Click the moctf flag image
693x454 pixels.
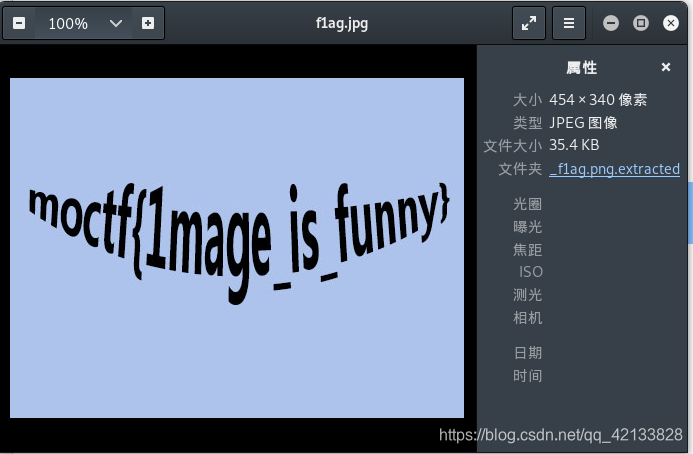(237, 248)
